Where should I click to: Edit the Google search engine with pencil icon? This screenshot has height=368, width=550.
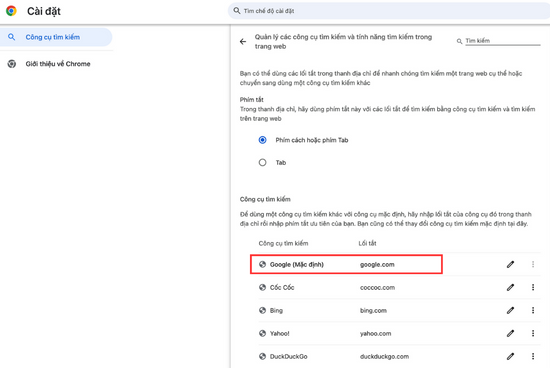click(510, 265)
